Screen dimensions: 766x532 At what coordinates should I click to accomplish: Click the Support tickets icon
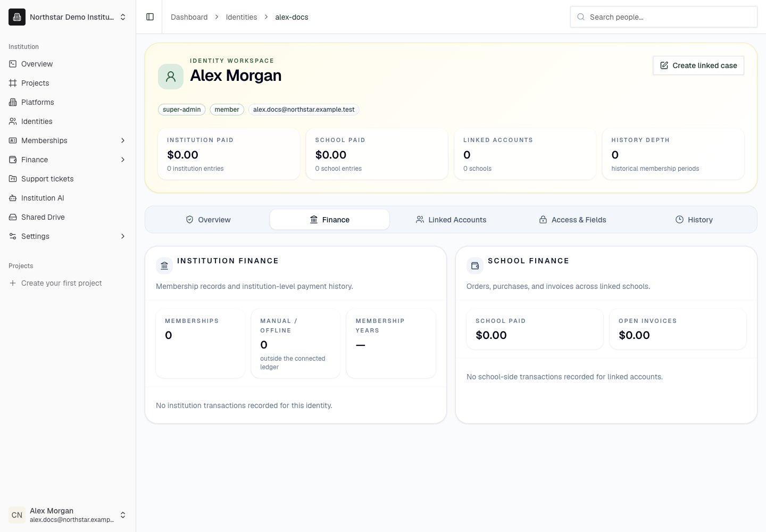[13, 179]
